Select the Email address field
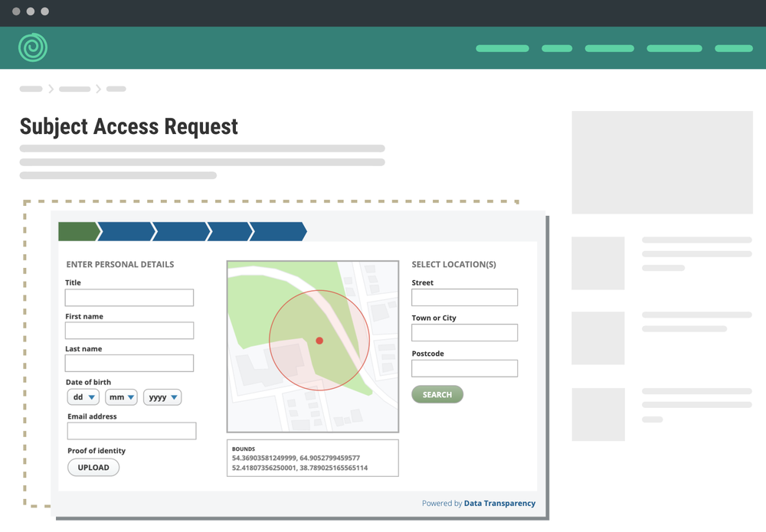 click(x=132, y=431)
